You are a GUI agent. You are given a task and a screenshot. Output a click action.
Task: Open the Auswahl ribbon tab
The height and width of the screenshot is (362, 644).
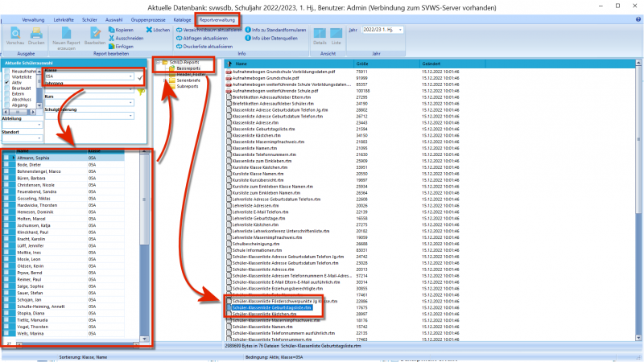click(x=114, y=19)
